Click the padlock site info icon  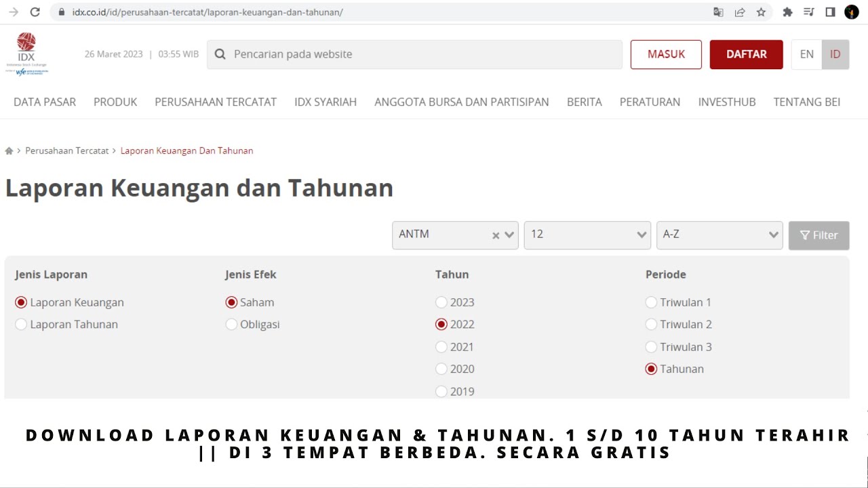62,12
